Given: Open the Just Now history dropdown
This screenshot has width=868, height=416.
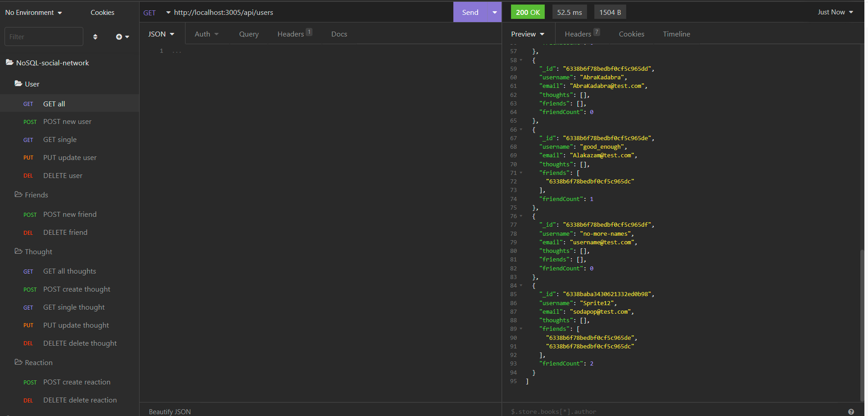Looking at the screenshot, I should click(x=836, y=12).
